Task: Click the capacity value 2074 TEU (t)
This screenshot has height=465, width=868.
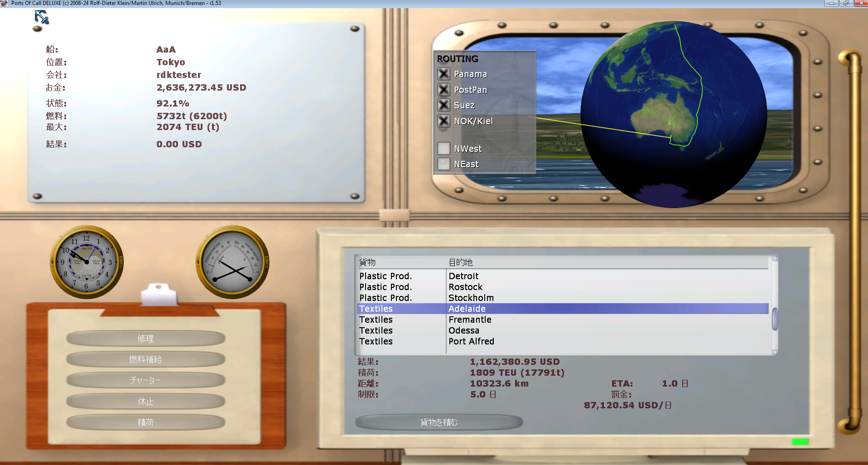Action: click(x=188, y=127)
